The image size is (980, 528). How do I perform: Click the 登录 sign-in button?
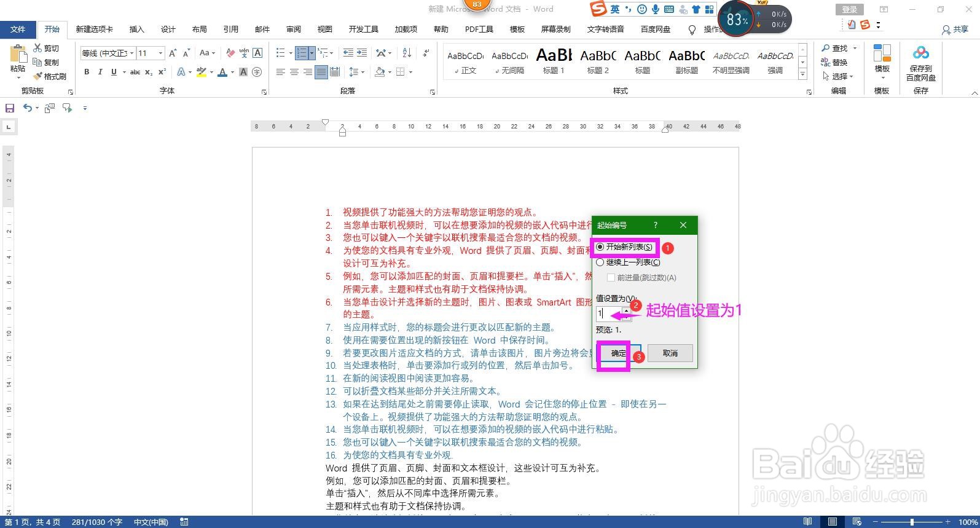click(x=849, y=9)
